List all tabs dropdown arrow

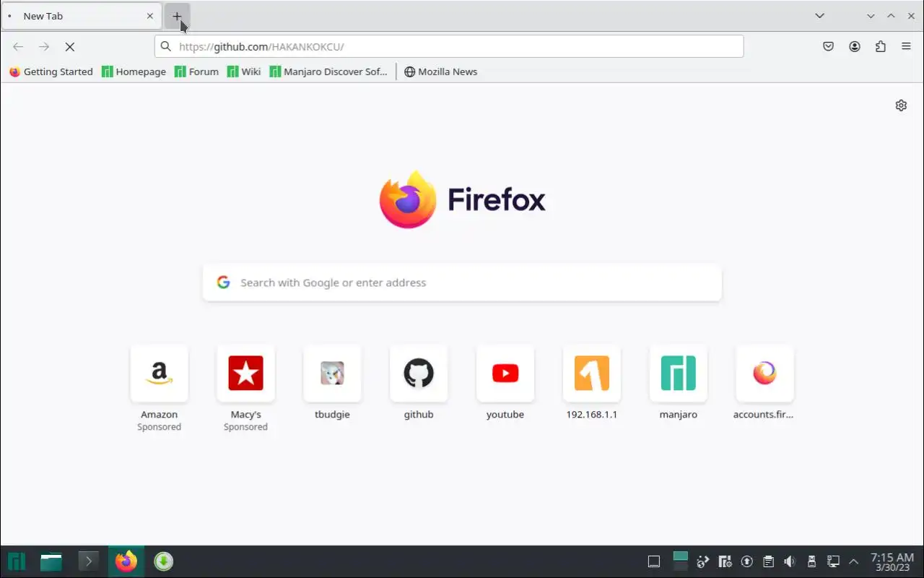click(820, 16)
